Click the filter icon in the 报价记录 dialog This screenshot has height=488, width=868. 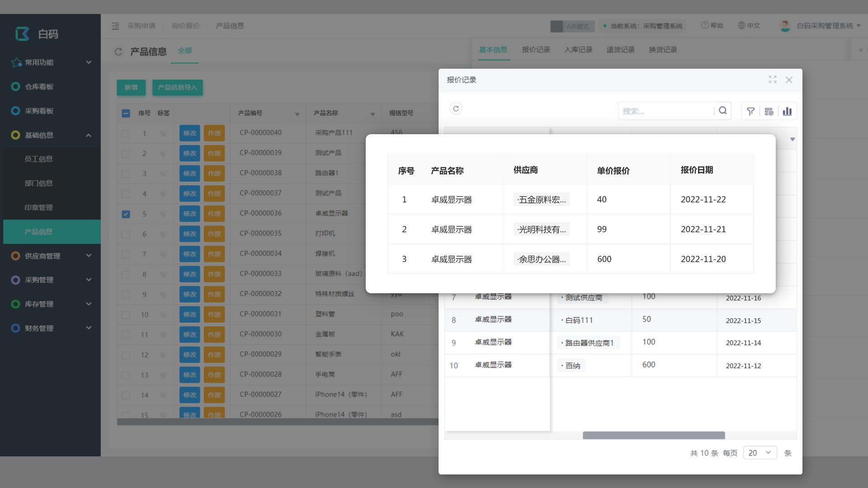click(x=751, y=111)
